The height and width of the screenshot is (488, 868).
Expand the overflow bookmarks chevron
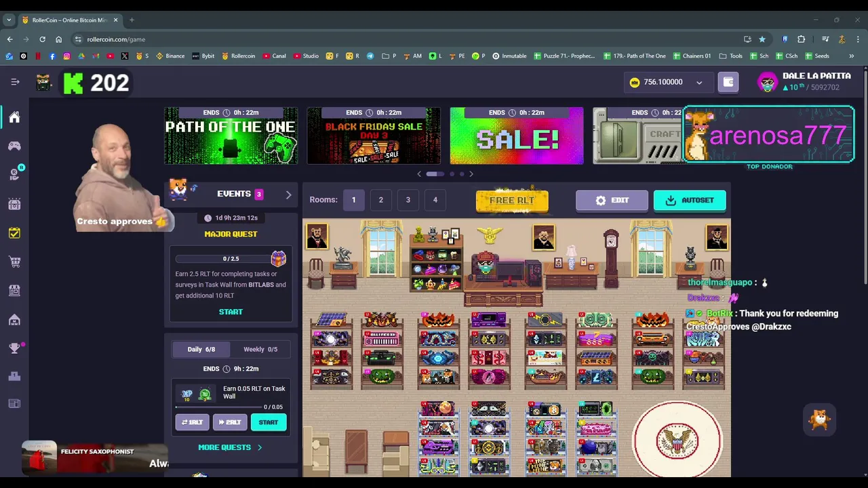point(852,56)
